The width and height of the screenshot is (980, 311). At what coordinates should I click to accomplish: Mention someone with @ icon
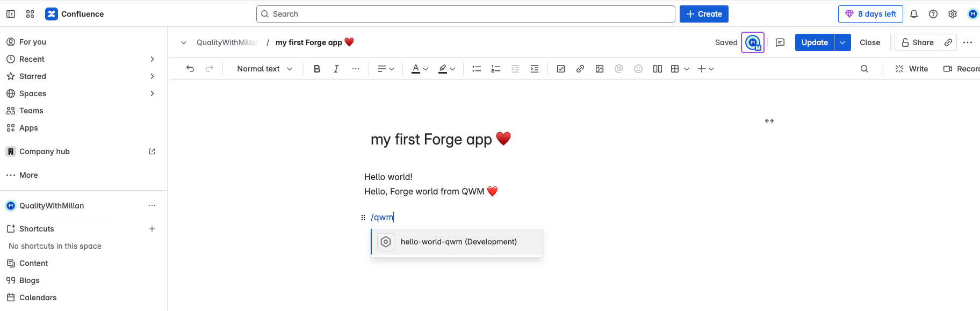[x=619, y=69]
